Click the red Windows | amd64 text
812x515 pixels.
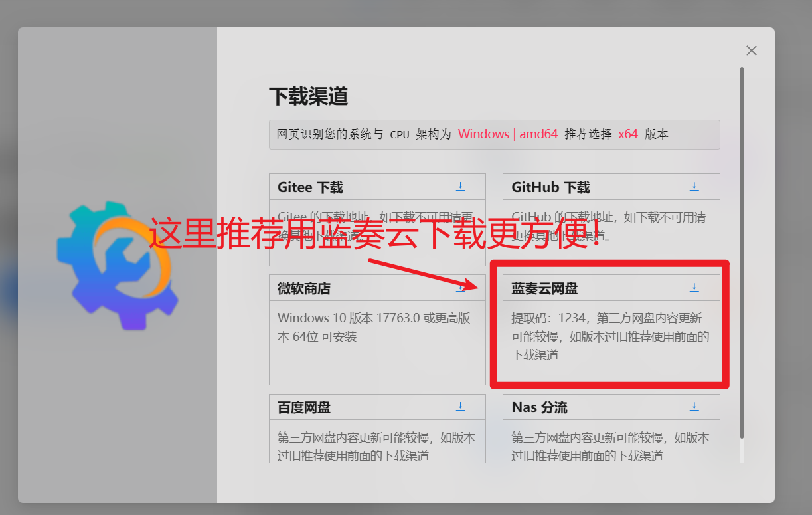coord(507,134)
